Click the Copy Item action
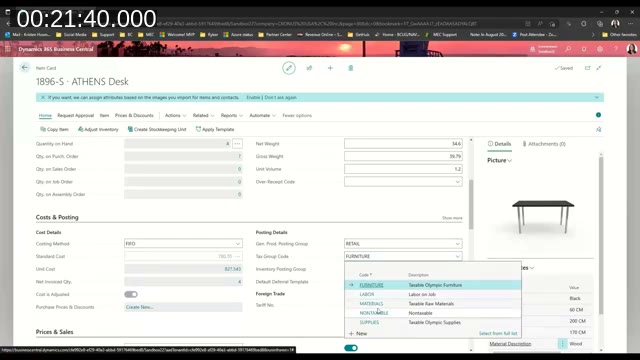 54,129
